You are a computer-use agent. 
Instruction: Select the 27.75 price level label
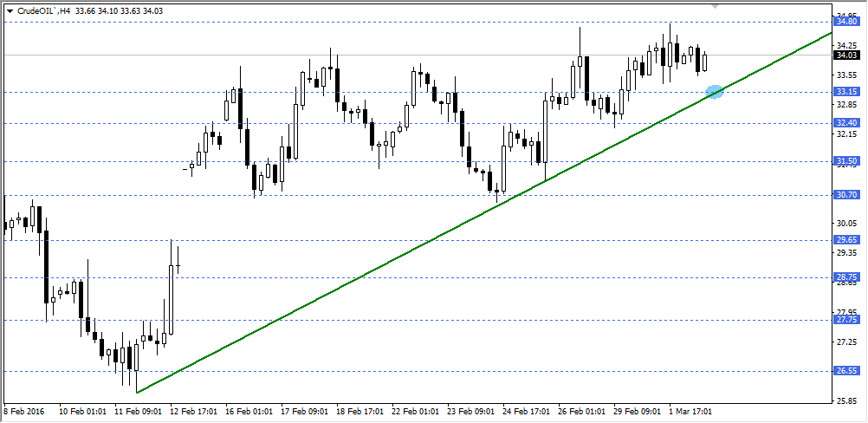click(x=845, y=320)
